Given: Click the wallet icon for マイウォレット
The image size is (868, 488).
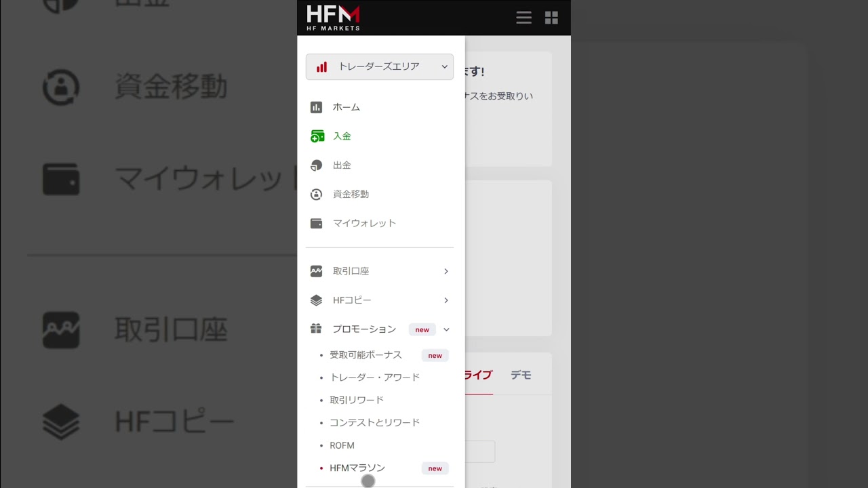Looking at the screenshot, I should (x=316, y=224).
